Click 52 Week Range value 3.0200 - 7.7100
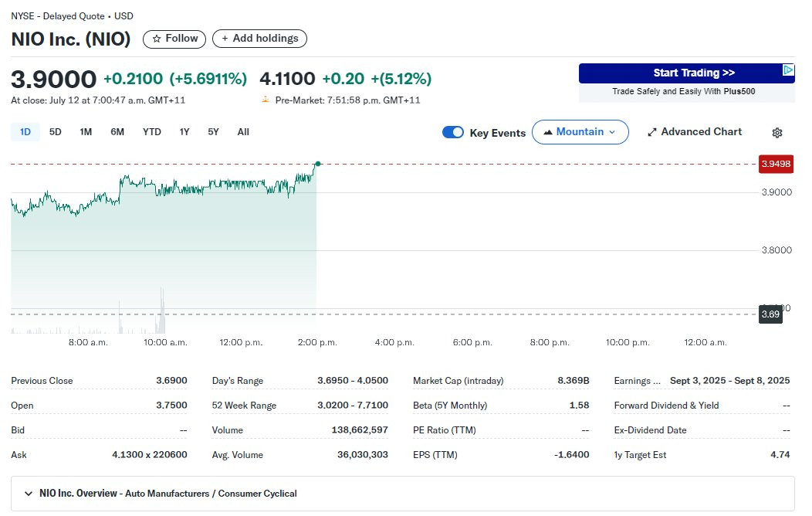The width and height of the screenshot is (812, 516). (353, 405)
